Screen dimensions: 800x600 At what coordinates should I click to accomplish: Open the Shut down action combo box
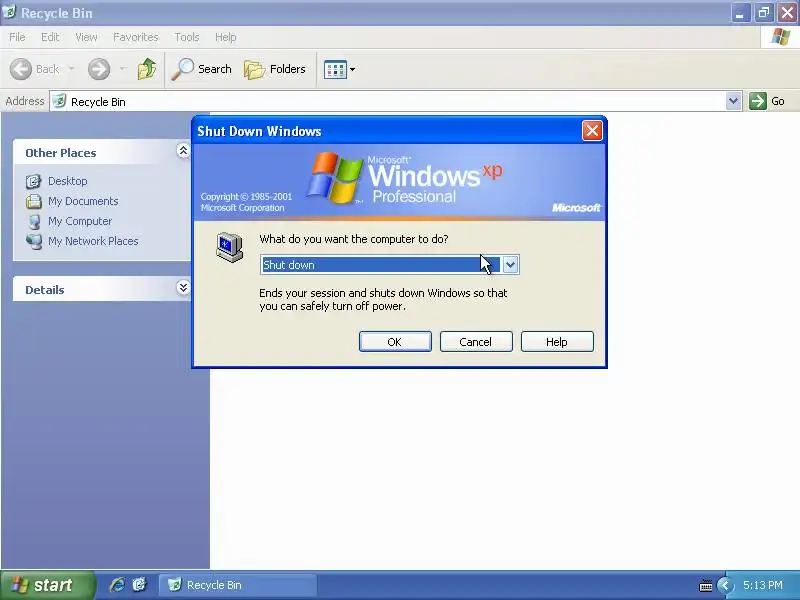pyautogui.click(x=390, y=265)
